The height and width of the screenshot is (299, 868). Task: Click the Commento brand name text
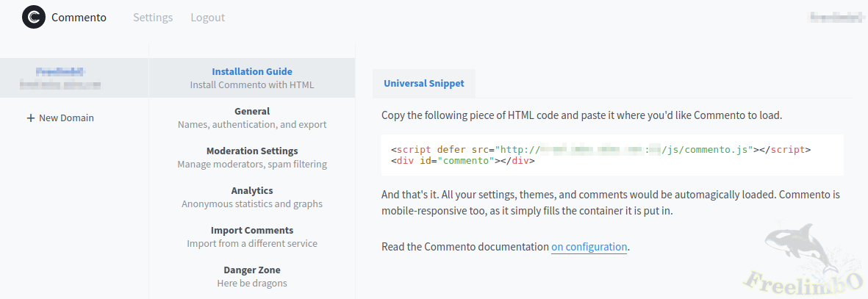(79, 18)
